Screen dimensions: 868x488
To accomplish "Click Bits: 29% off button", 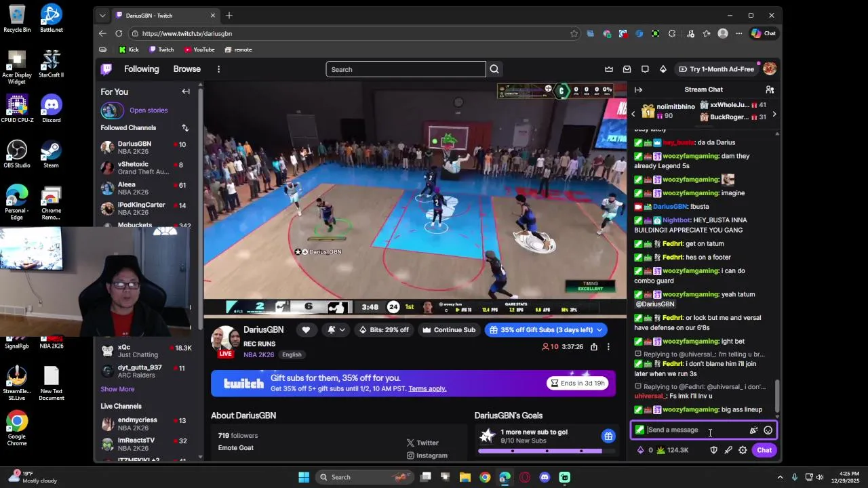I will coord(384,330).
